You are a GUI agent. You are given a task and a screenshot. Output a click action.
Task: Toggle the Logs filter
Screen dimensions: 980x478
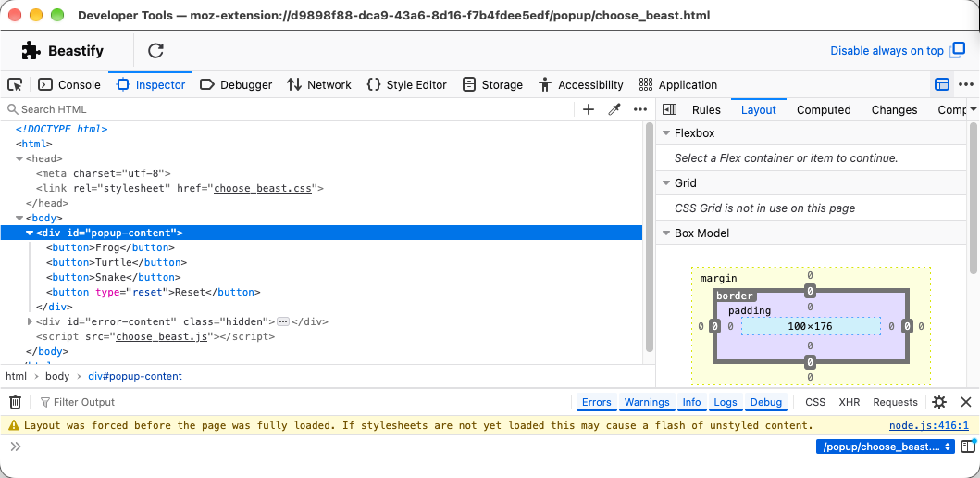coord(726,402)
